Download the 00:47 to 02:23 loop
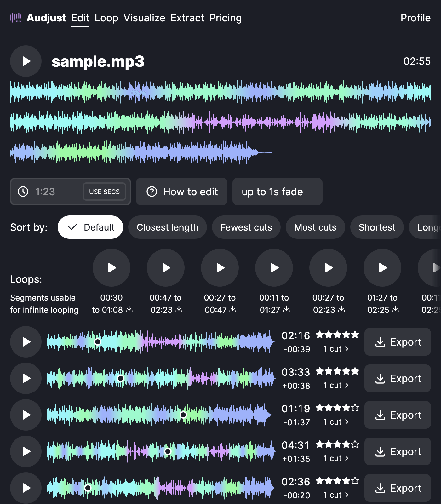Viewport: 441px width, 504px height. pos(179,309)
